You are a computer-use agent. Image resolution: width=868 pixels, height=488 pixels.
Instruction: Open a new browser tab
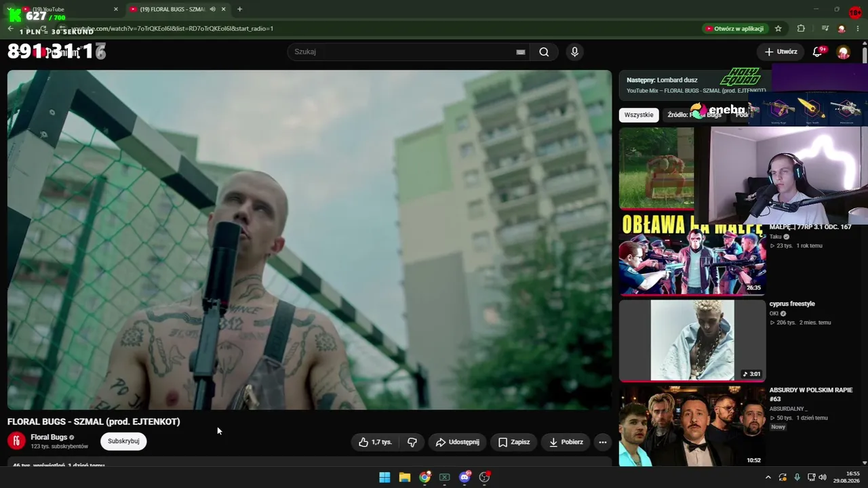(x=239, y=9)
